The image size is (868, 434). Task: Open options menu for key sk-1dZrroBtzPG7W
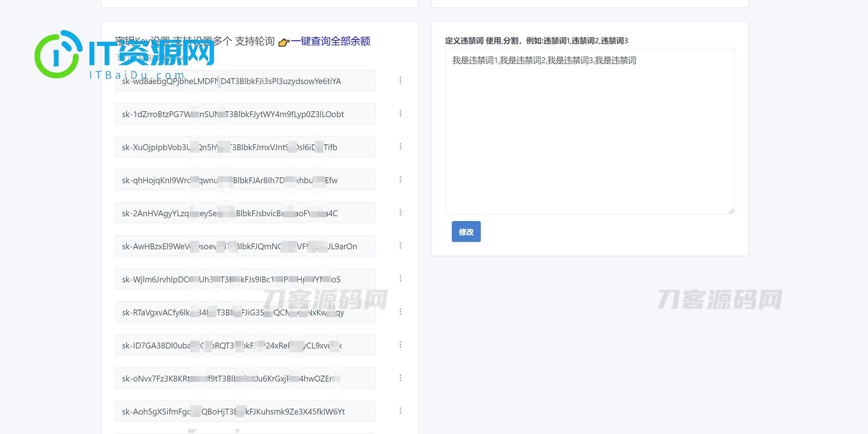[x=400, y=113]
